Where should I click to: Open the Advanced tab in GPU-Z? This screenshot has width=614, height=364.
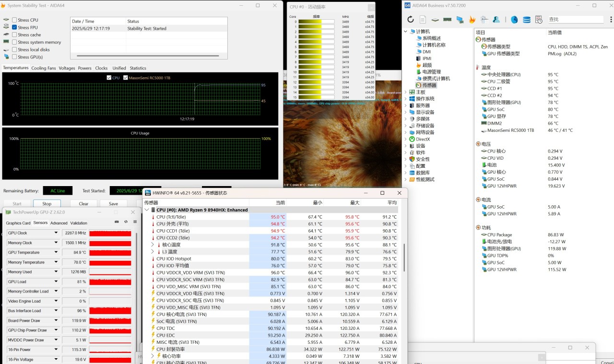(59, 223)
